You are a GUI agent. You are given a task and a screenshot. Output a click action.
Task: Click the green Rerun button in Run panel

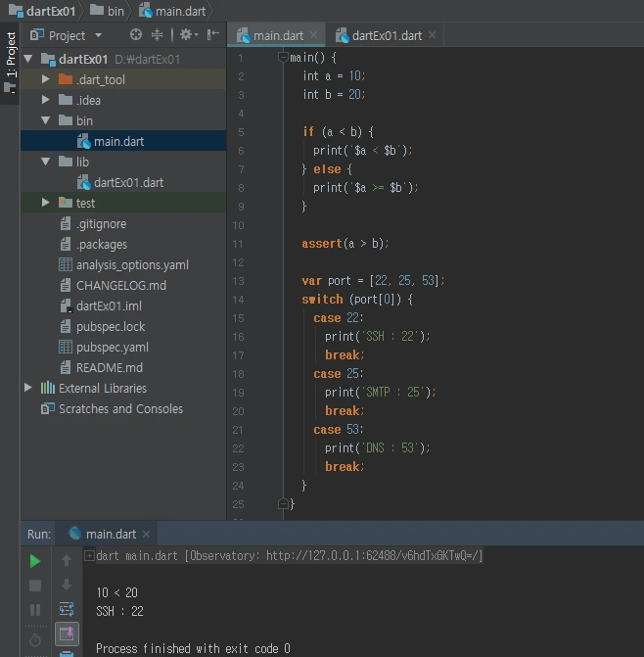(x=35, y=561)
